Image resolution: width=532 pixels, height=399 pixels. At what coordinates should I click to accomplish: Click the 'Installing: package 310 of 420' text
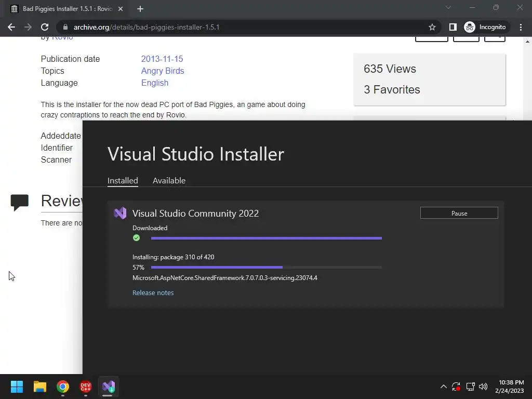click(x=173, y=257)
